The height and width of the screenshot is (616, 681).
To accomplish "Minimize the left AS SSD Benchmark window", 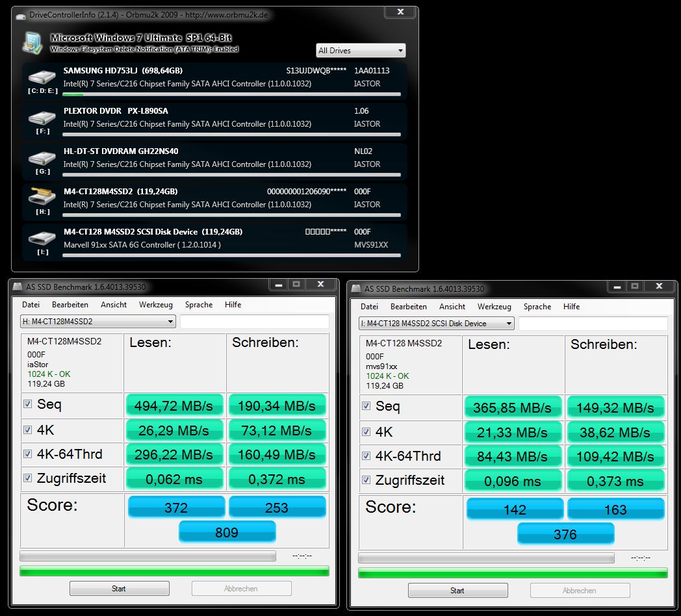I will pos(279,285).
